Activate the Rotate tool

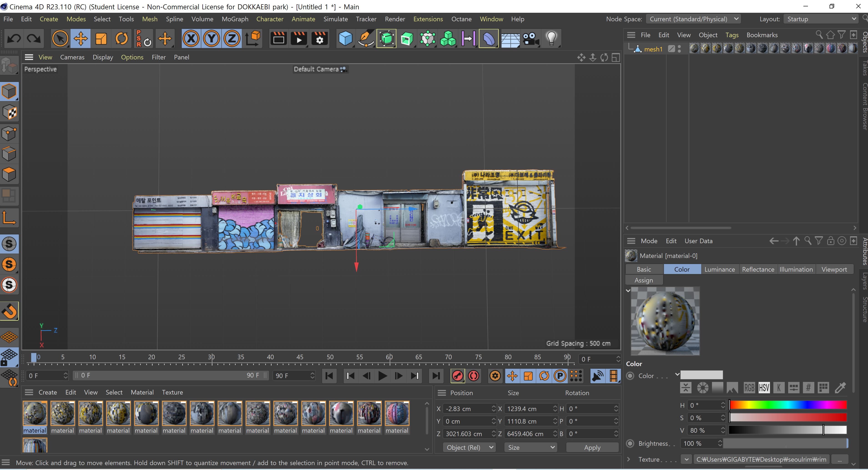[x=122, y=38]
